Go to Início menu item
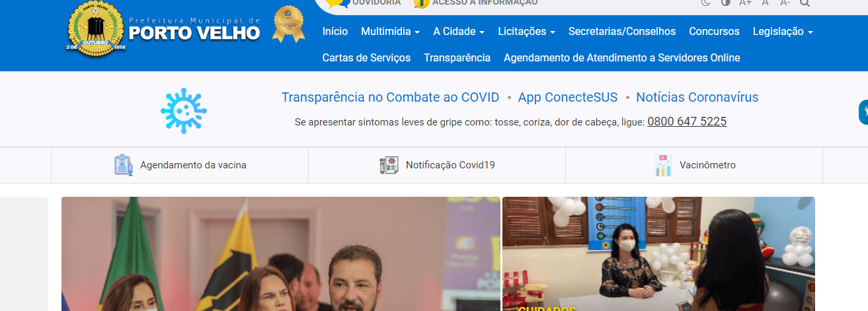The height and width of the screenshot is (311, 868). click(x=335, y=31)
